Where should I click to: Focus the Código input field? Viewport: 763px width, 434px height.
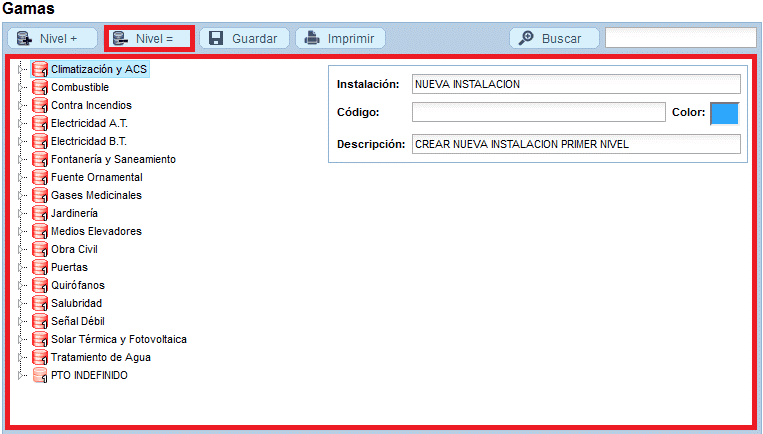[x=538, y=112]
